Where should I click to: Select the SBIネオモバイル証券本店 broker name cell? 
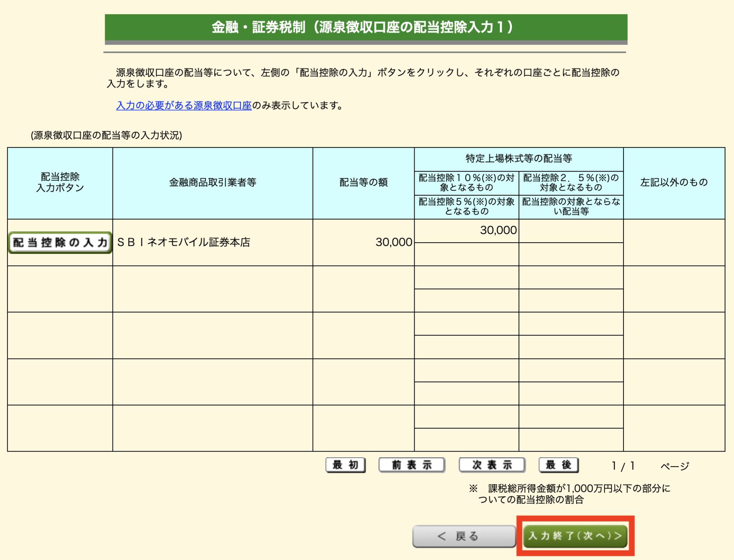point(183,242)
